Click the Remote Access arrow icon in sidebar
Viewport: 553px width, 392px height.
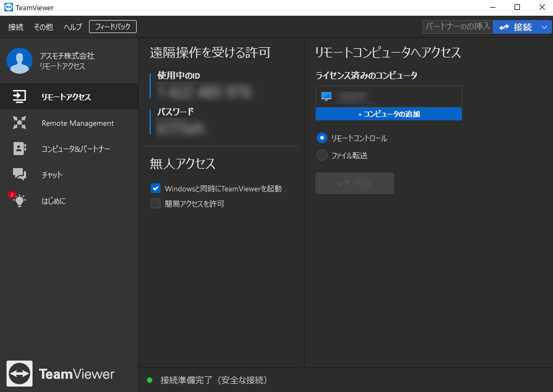20,97
